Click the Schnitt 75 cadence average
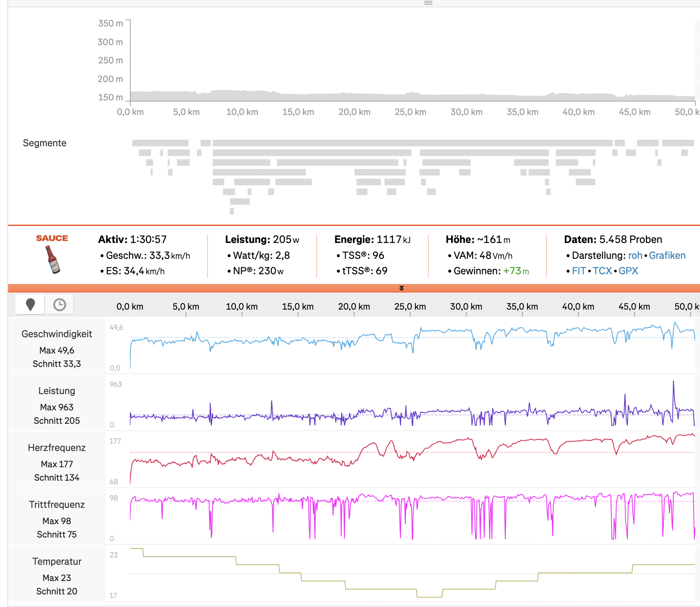The height and width of the screenshot is (607, 700). [x=57, y=534]
